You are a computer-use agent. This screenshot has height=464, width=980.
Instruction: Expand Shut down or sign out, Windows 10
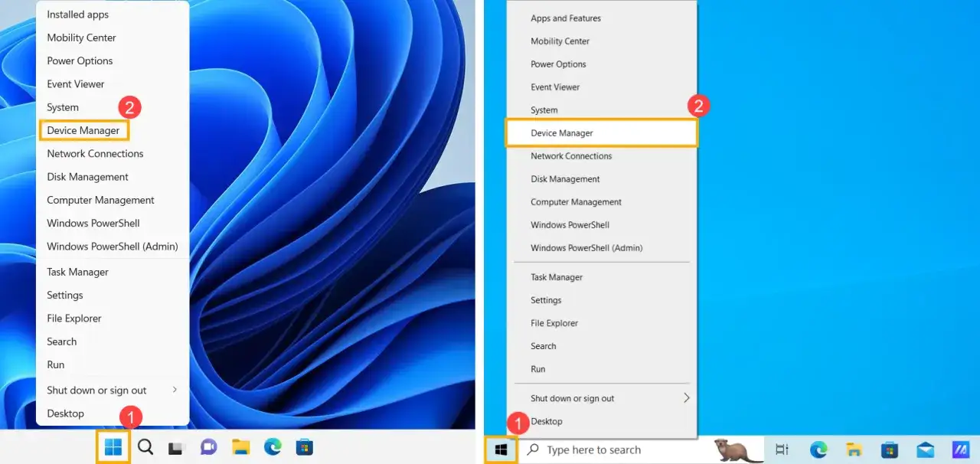(x=602, y=398)
